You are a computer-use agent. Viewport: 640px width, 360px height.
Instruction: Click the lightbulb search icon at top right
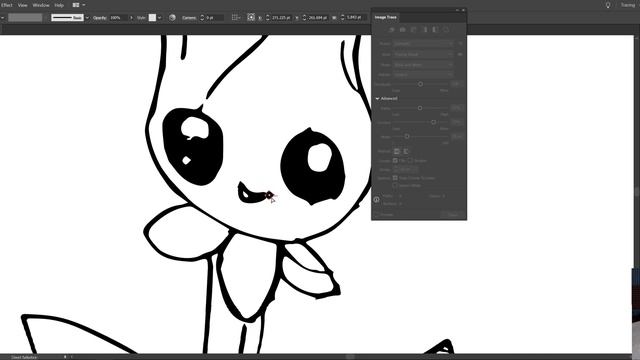608,5
